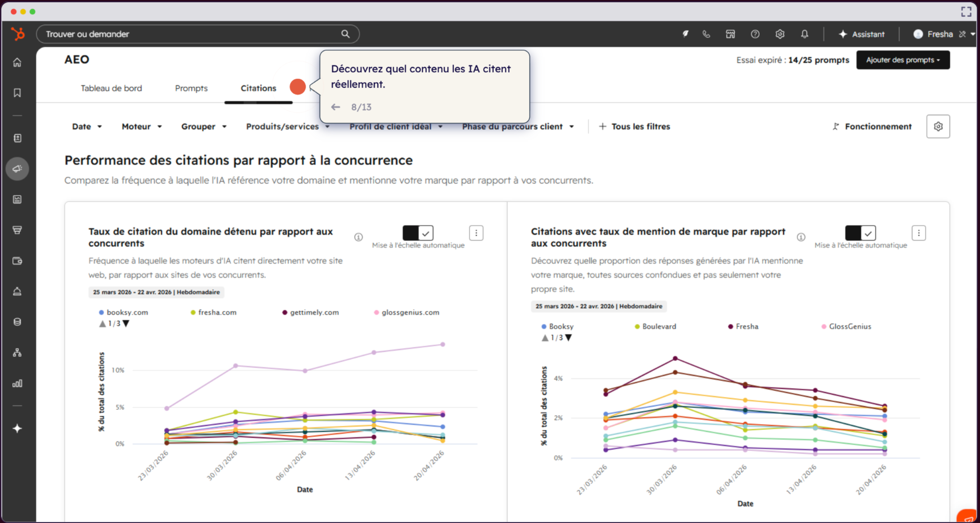Switch to the Tableau de bord tab
The height and width of the screenshot is (523, 980).
(x=111, y=88)
